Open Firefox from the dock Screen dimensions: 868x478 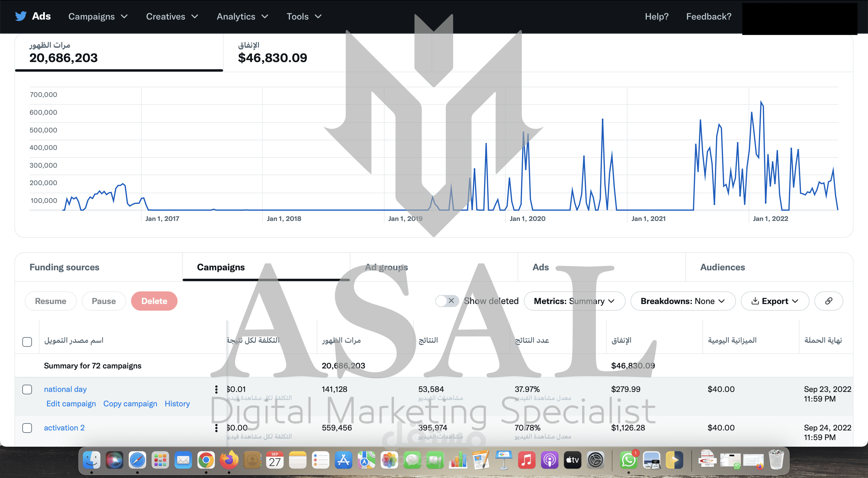point(229,460)
